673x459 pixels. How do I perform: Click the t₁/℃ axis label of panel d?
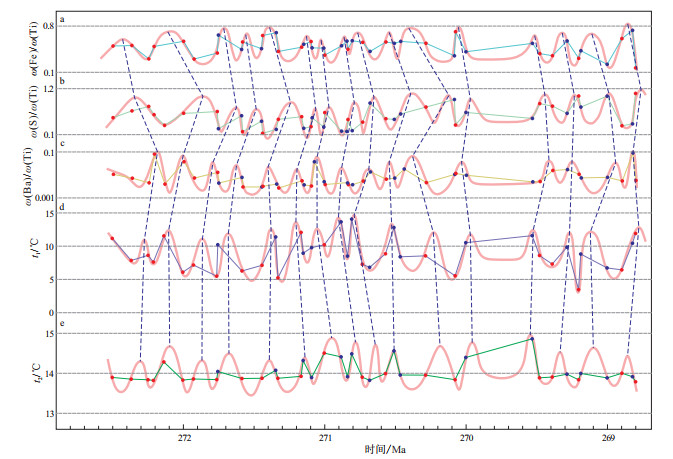(x=35, y=246)
